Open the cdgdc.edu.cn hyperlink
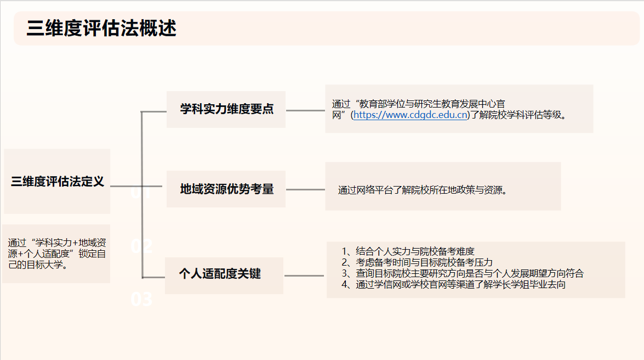This screenshot has height=360, width=644. [410, 115]
